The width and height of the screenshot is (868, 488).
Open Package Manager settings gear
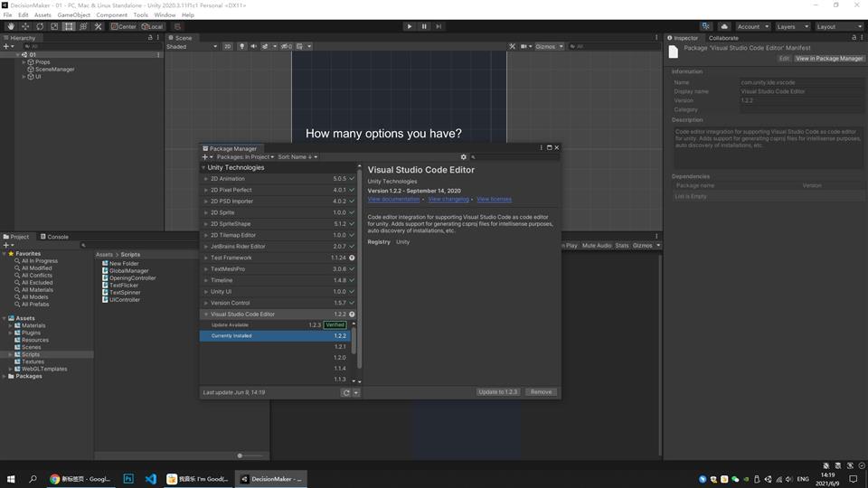(x=464, y=157)
